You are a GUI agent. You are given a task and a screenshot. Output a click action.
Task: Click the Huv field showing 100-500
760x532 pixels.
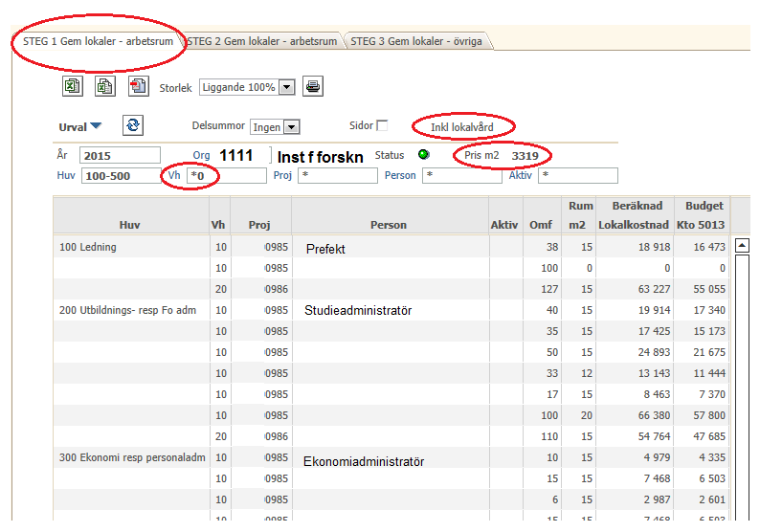tap(122, 175)
